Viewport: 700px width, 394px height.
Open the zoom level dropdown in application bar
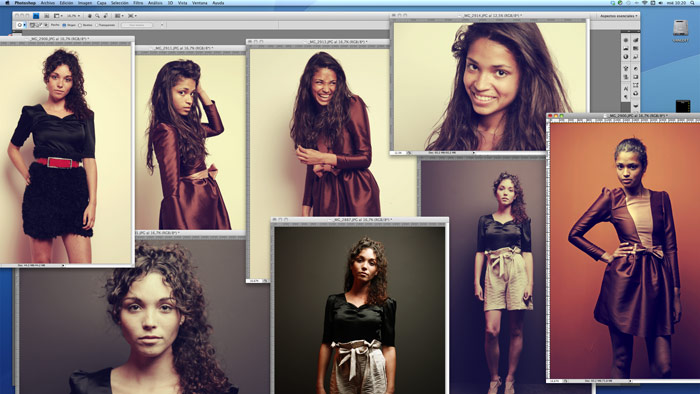click(x=74, y=16)
